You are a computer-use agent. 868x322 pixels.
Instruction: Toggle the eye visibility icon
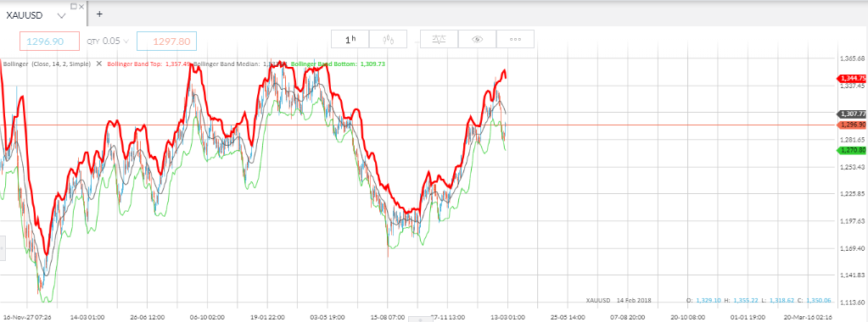tap(478, 39)
